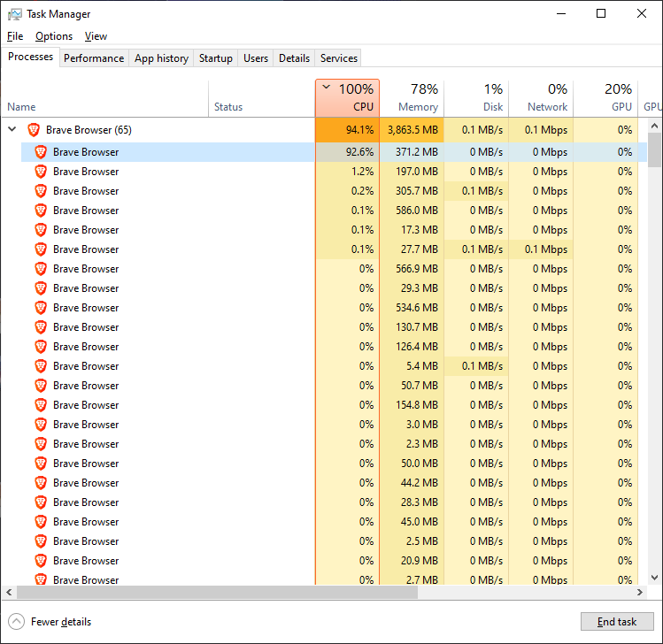Viewport: 663px width, 644px height.
Task: Click the Brave Browser (65) group icon
Action: pos(34,130)
